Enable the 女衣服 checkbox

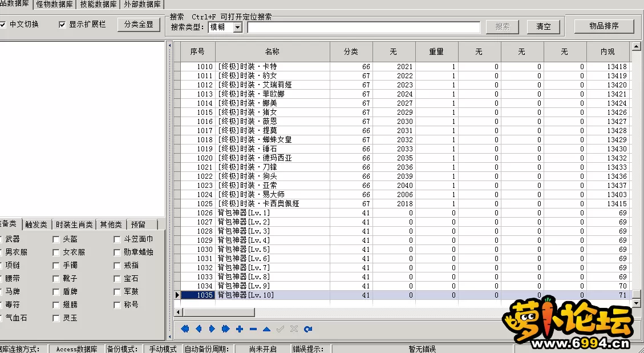point(56,252)
